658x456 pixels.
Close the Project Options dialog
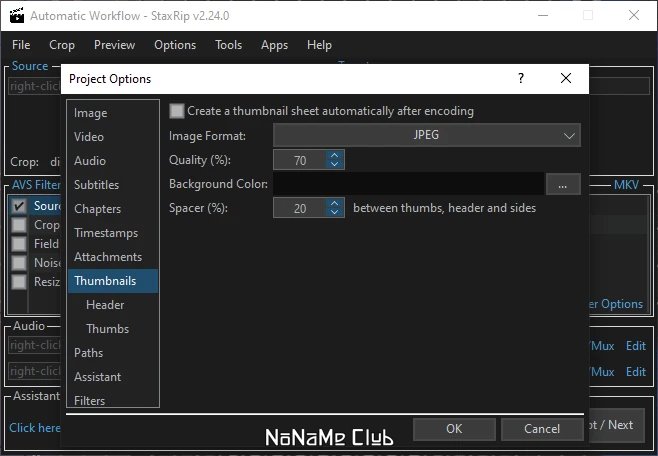click(x=566, y=78)
